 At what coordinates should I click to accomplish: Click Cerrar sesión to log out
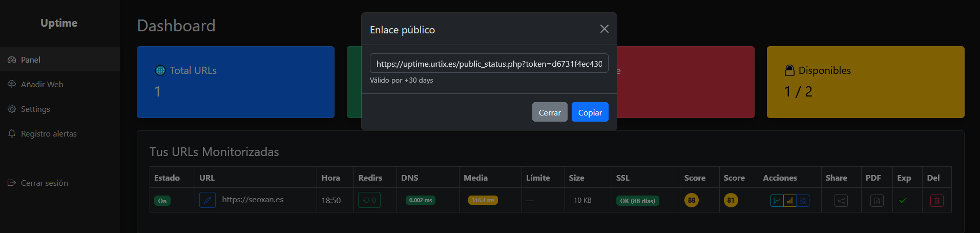pos(60,183)
